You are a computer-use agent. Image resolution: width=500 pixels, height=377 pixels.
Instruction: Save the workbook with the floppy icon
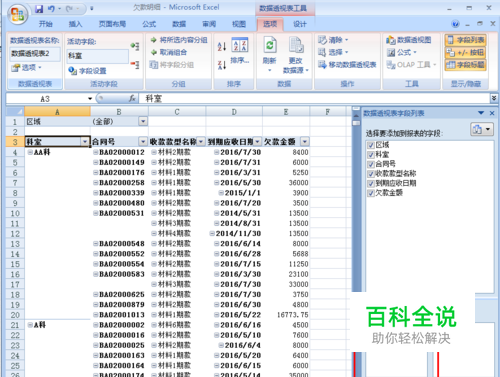tap(39, 8)
